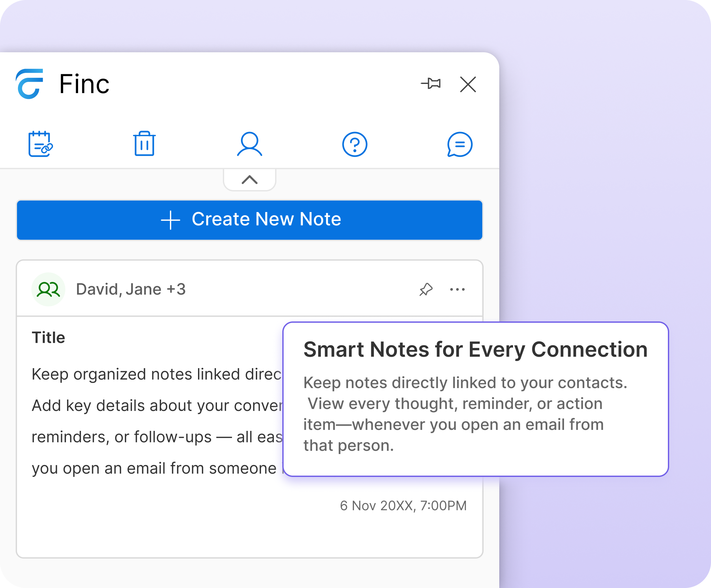Open the trash/deleted notes view
Screen dimensions: 711x588
(145, 144)
